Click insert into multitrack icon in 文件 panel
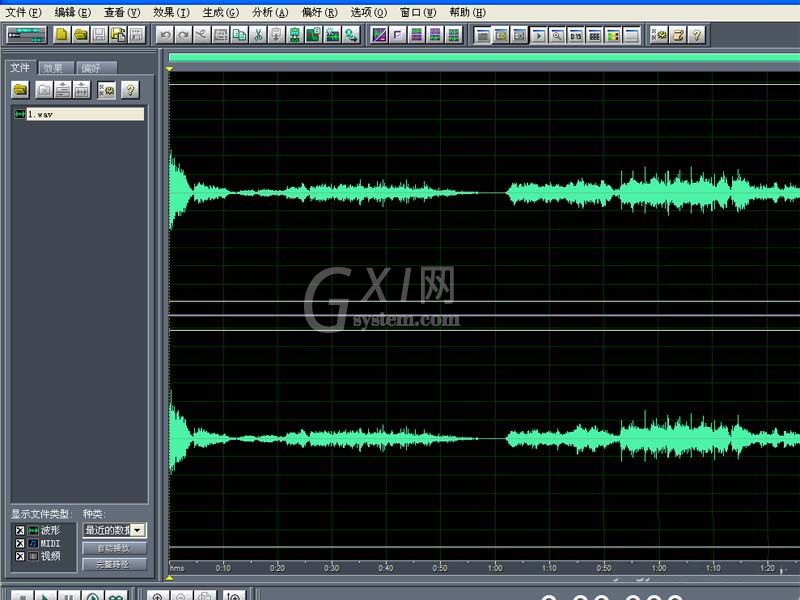Image resolution: width=800 pixels, height=600 pixels. tap(63, 90)
